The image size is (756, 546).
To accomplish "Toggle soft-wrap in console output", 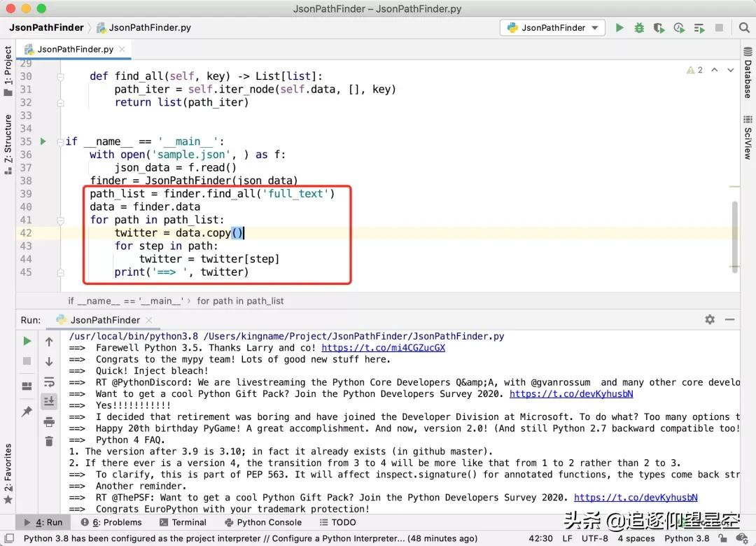I will (x=49, y=382).
